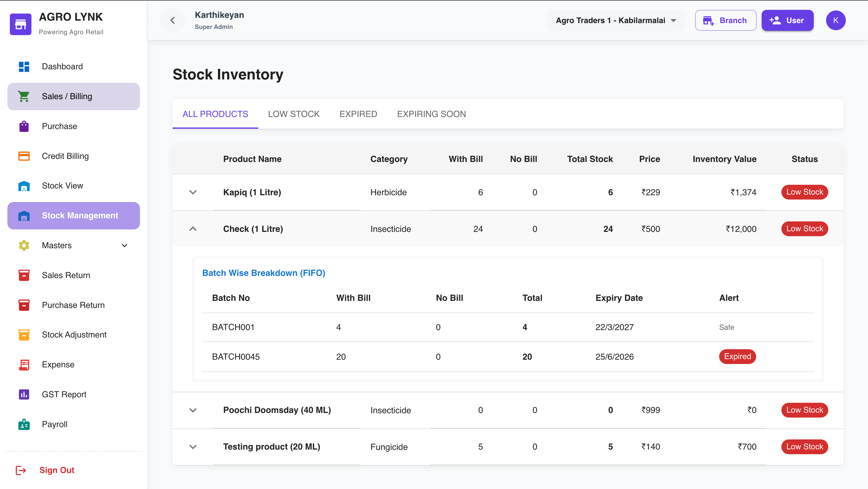Switch to the ALL PRODUCTS tab
This screenshot has height=489, width=868.
[x=215, y=114]
